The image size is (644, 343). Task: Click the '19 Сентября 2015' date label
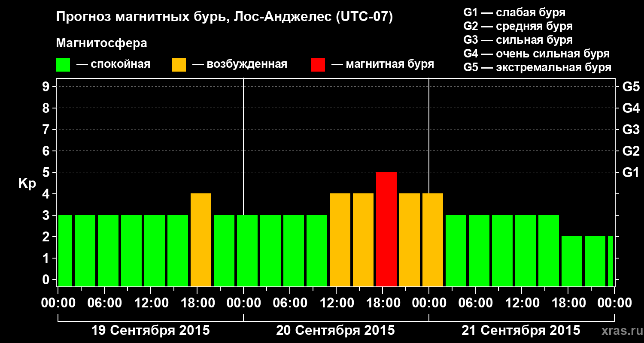coord(151,331)
